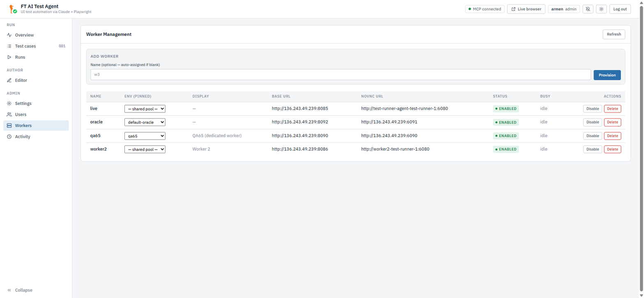
Task: Open the Test cases page
Action: point(36,46)
